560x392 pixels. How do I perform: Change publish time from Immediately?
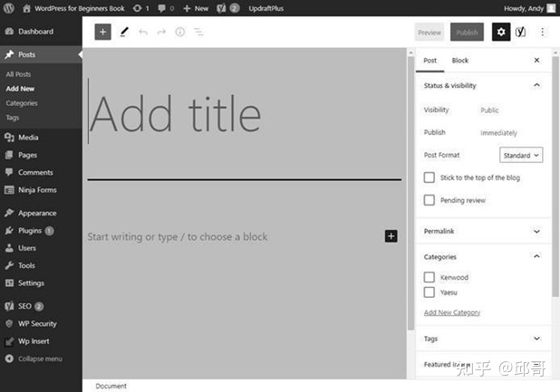coord(498,133)
